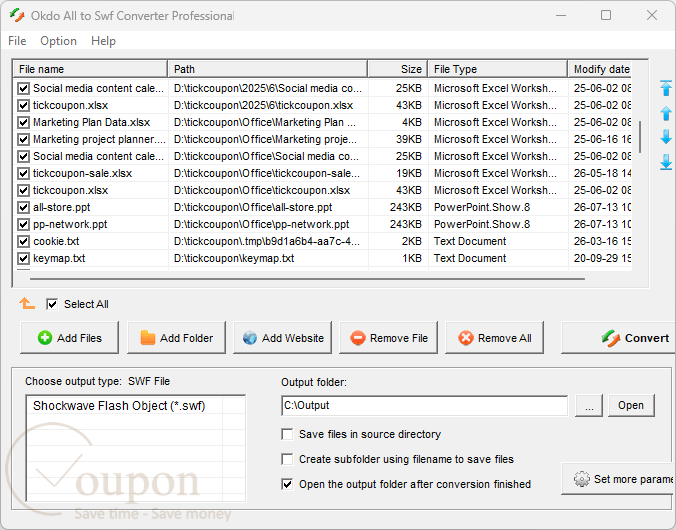Screen dimensions: 676x530
Task: Uncheck cookie.txt file checkbox
Action: (x=23, y=241)
